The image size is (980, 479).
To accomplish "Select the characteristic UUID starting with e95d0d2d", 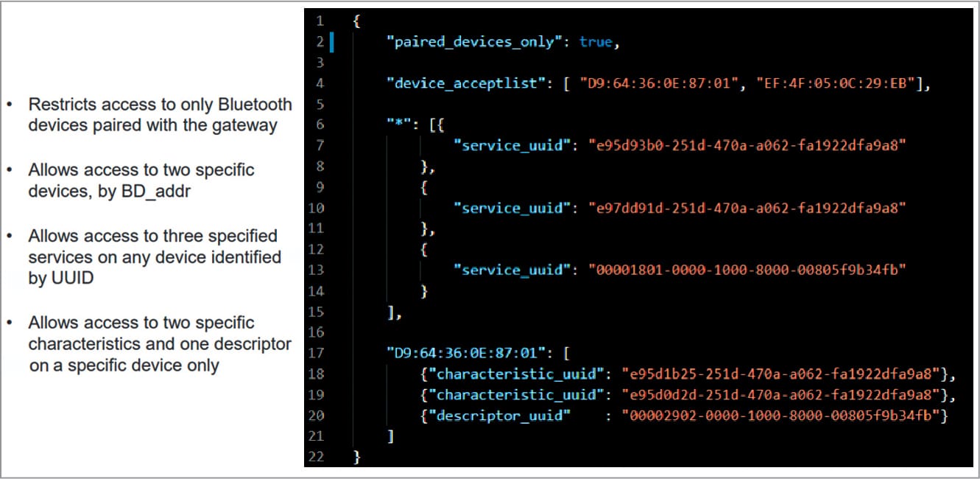I will [780, 394].
